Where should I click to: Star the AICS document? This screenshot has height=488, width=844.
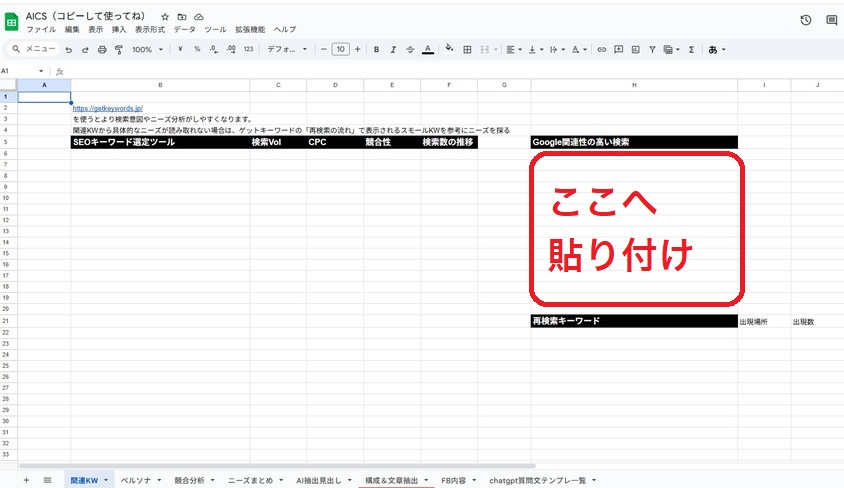pos(165,17)
